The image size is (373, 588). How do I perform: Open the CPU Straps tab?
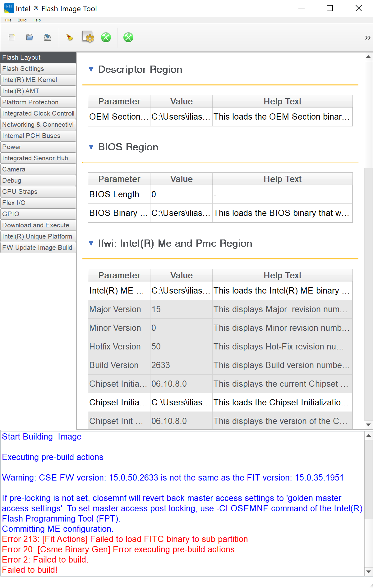pos(38,192)
